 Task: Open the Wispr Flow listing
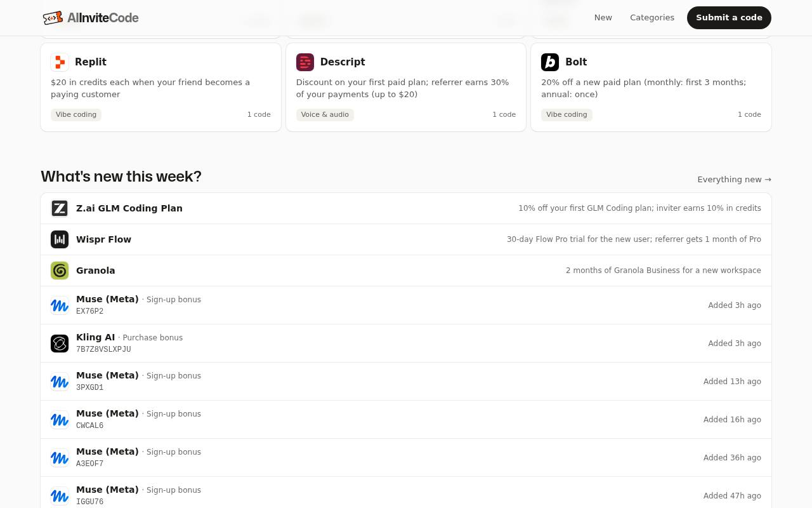point(406,239)
